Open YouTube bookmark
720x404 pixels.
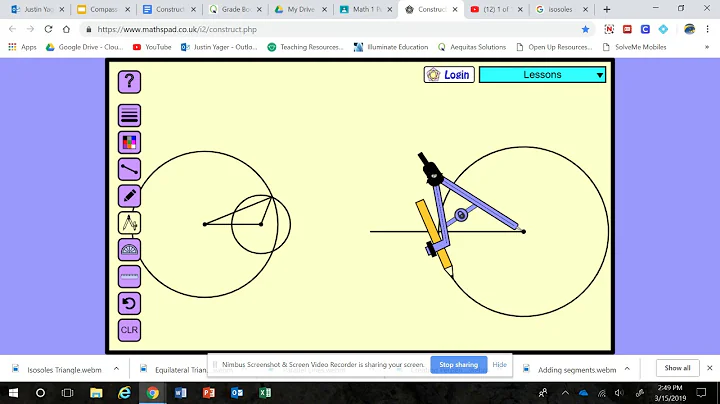(x=152, y=47)
